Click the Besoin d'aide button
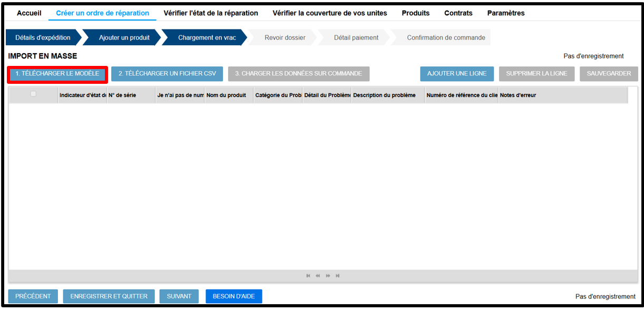The width and height of the screenshot is (644, 310). tap(233, 296)
